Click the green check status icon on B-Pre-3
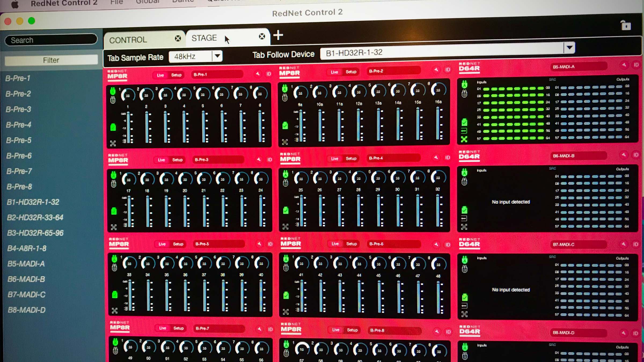644x362 pixels. [114, 211]
